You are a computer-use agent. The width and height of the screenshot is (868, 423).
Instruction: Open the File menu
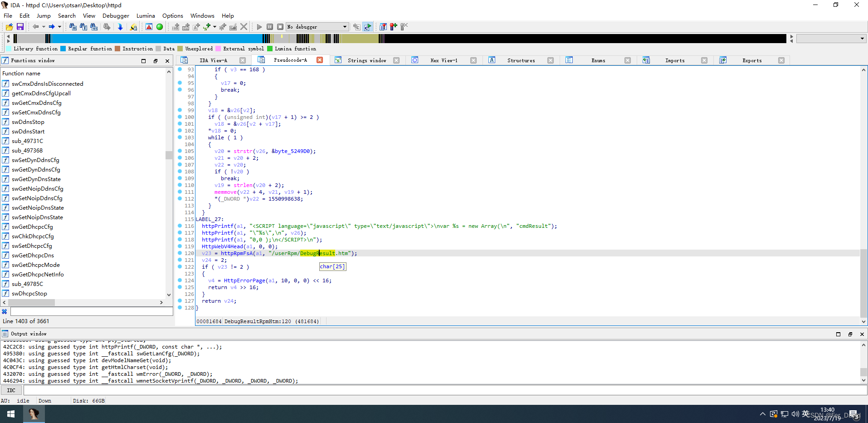[x=8, y=15]
